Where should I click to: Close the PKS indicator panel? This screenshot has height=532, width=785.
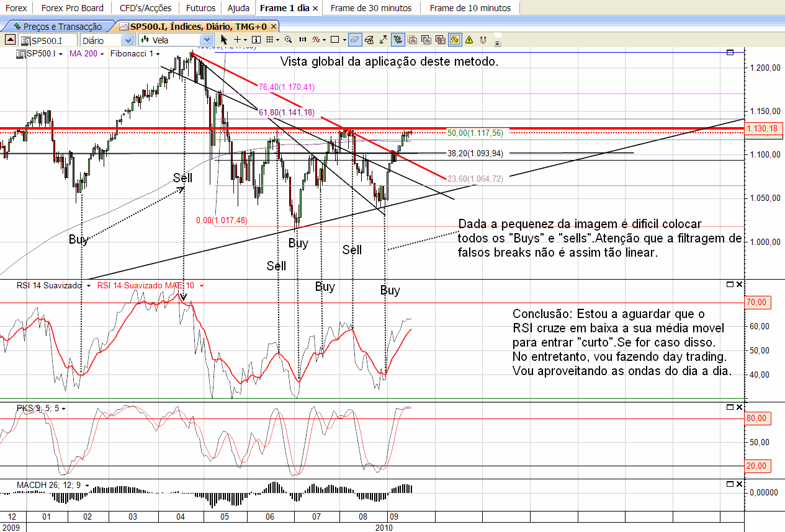[738, 407]
